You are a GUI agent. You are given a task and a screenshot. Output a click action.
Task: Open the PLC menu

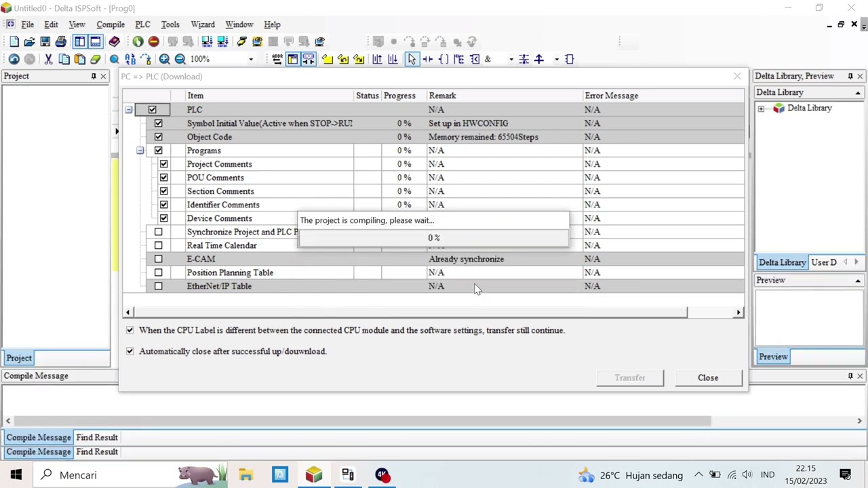tap(142, 24)
